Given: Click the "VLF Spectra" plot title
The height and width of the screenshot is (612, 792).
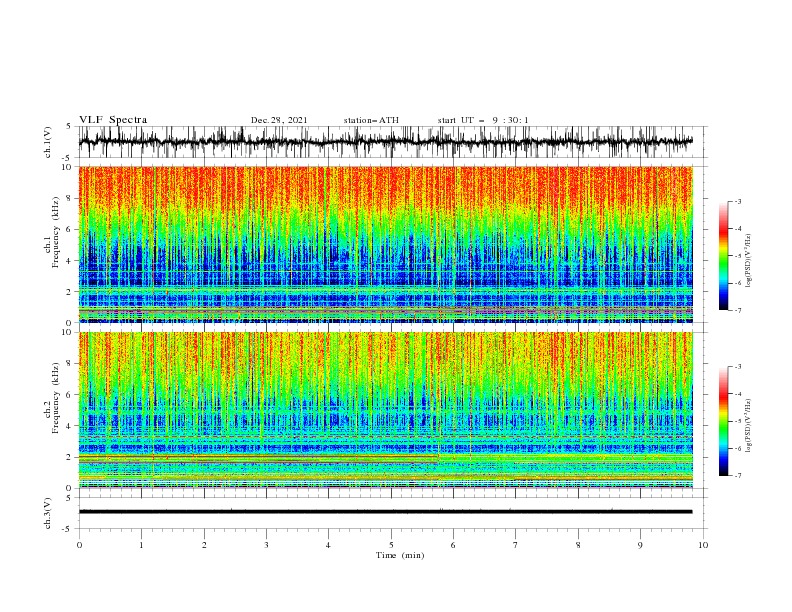Looking at the screenshot, I should [113, 120].
